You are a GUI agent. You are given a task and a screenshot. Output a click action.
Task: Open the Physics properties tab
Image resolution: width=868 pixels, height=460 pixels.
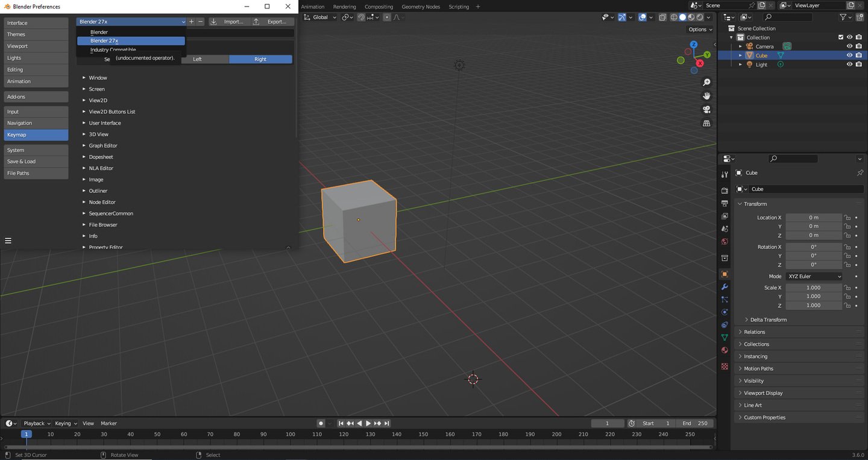725,312
